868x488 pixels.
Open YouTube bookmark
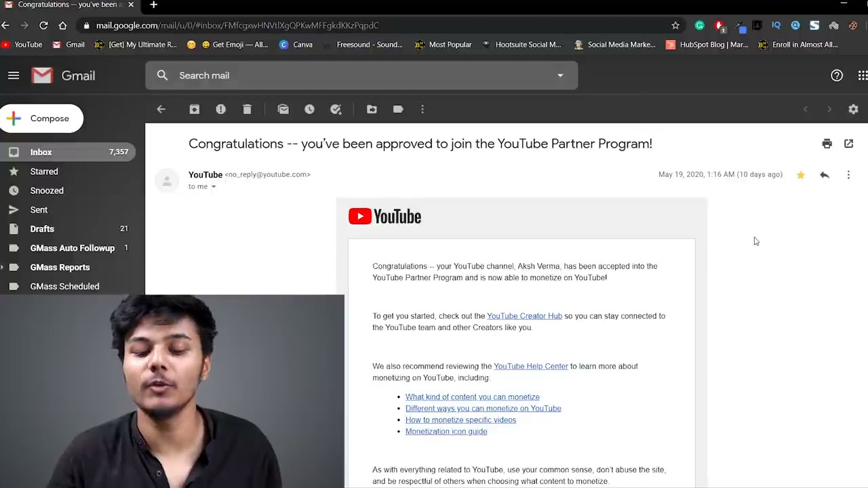pos(22,45)
